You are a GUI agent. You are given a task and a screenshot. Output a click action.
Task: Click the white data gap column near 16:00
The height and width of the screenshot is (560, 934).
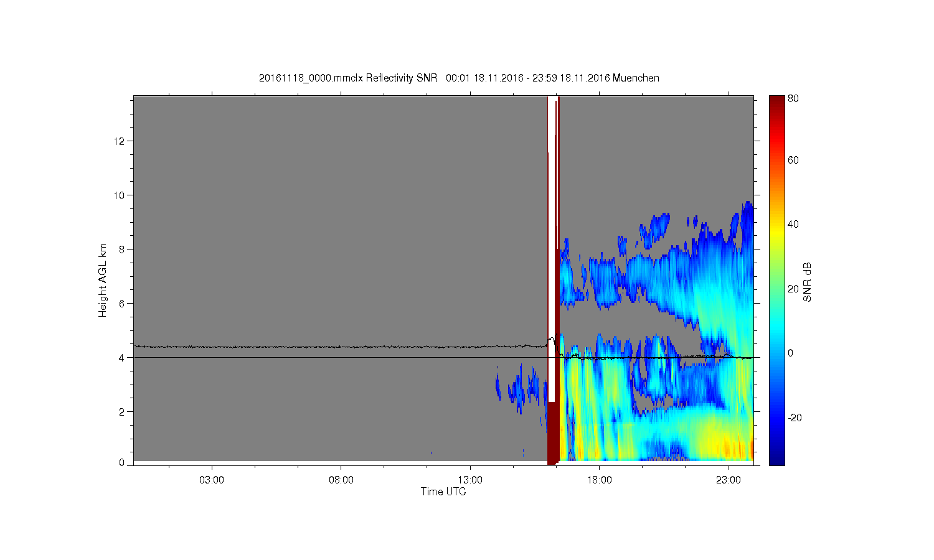(551, 249)
